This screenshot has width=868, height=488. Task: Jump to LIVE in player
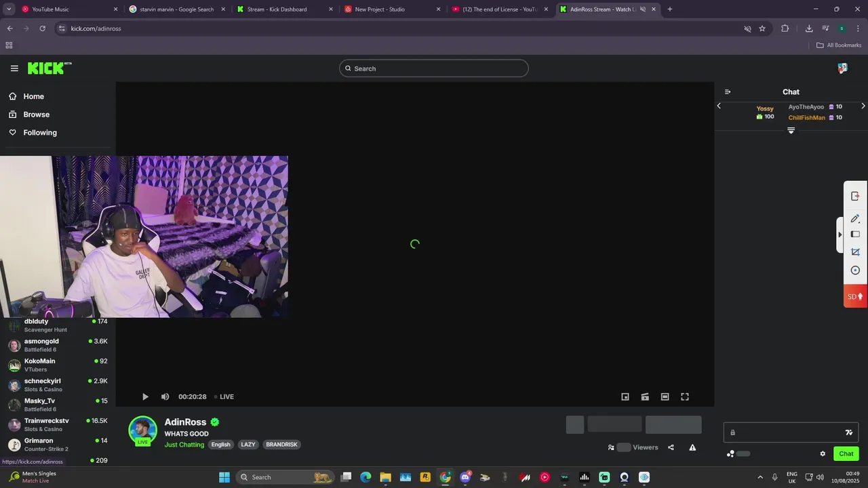(x=224, y=396)
